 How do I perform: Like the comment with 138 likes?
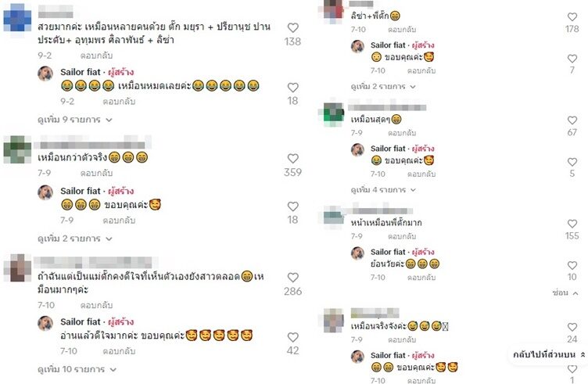click(293, 27)
